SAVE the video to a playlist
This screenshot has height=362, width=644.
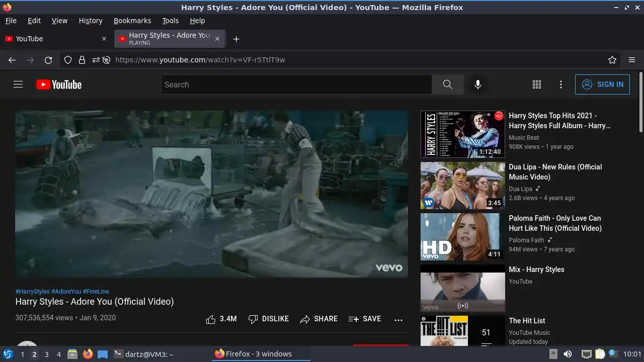coord(365,319)
